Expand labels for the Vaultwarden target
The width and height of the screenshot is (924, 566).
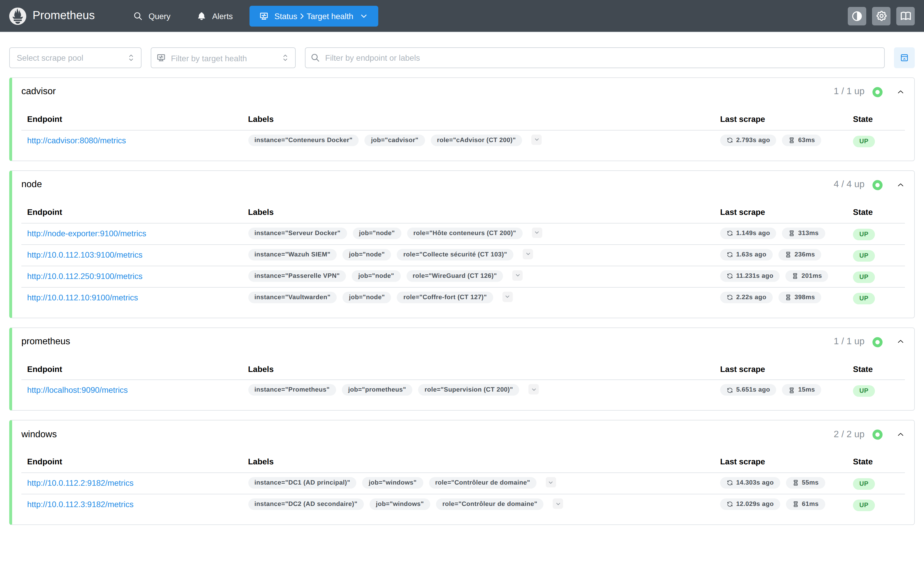[507, 297]
